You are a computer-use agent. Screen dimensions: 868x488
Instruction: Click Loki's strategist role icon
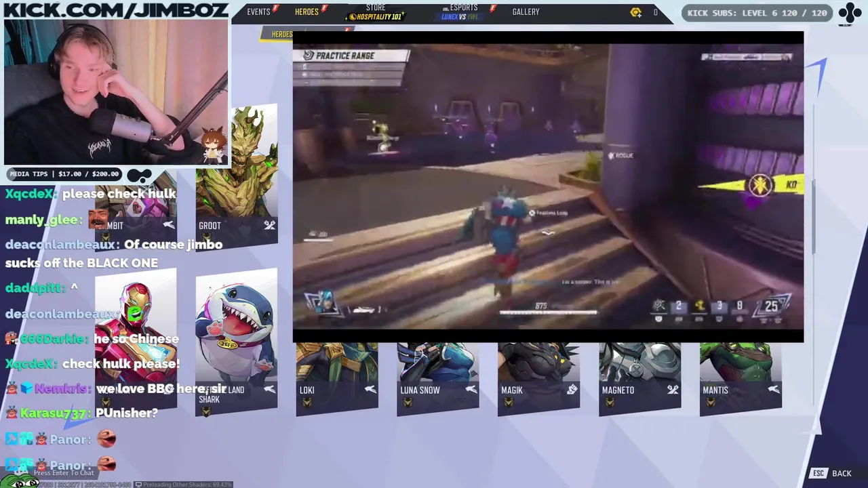(x=370, y=390)
